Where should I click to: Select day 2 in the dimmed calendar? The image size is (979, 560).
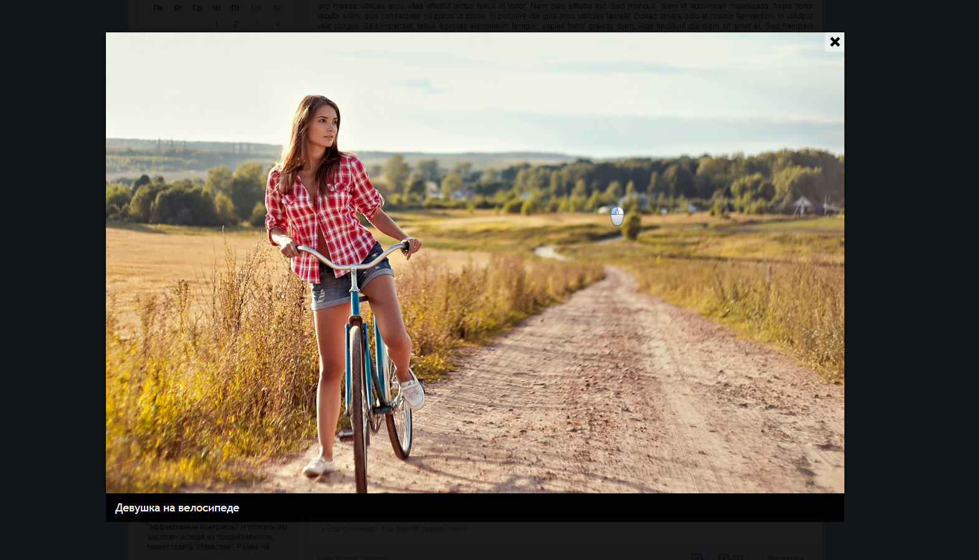236,24
